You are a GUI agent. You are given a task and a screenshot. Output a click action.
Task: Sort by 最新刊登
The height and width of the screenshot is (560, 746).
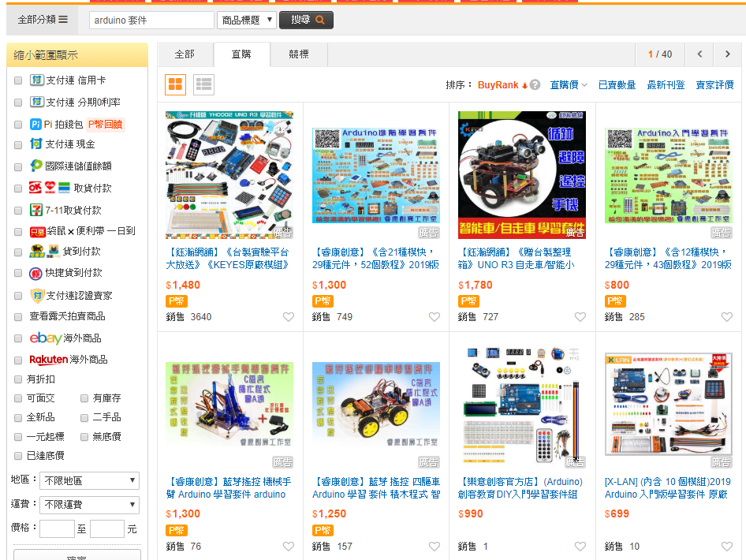pyautogui.click(x=666, y=84)
